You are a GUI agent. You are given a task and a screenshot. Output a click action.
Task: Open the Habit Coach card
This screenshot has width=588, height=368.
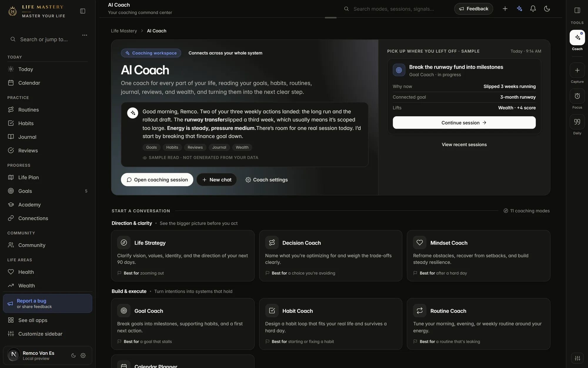click(330, 324)
